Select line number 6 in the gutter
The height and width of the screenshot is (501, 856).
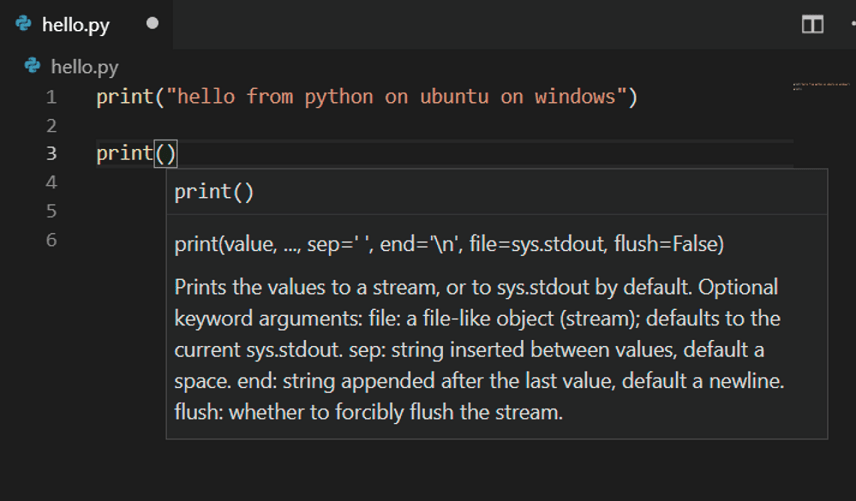[51, 240]
